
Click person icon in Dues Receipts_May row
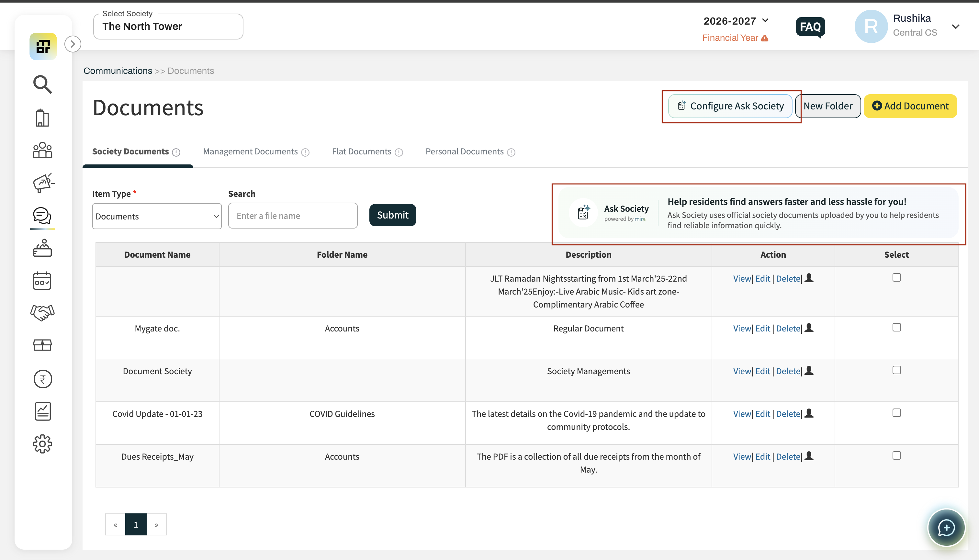tap(809, 456)
